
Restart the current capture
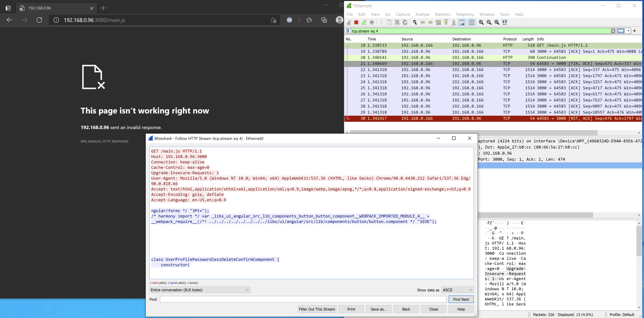pyautogui.click(x=364, y=22)
